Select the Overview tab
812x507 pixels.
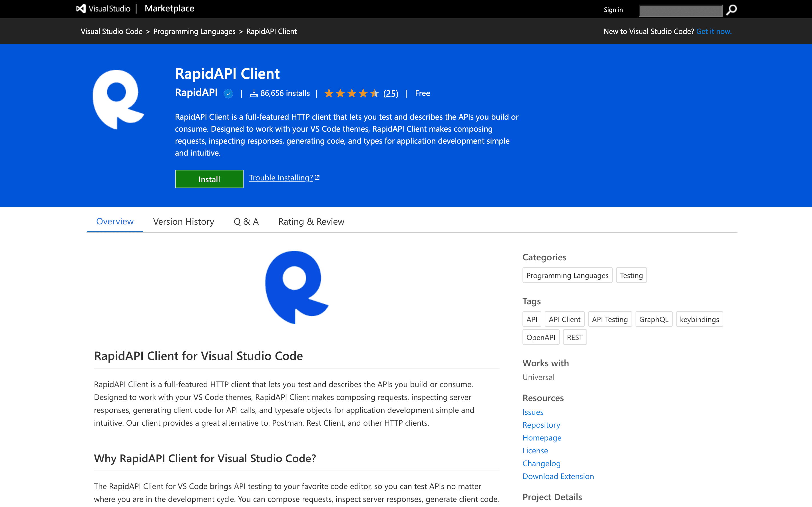pyautogui.click(x=115, y=221)
